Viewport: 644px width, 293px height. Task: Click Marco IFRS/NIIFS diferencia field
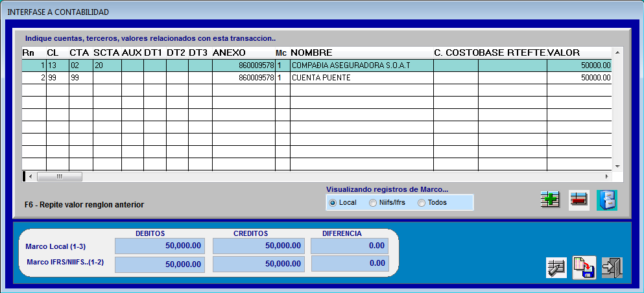point(350,263)
